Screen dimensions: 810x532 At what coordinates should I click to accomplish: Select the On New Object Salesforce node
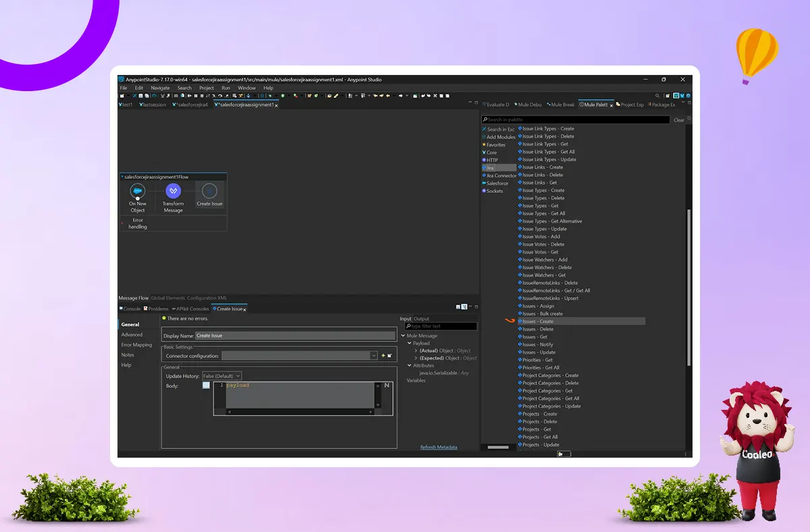pyautogui.click(x=138, y=196)
